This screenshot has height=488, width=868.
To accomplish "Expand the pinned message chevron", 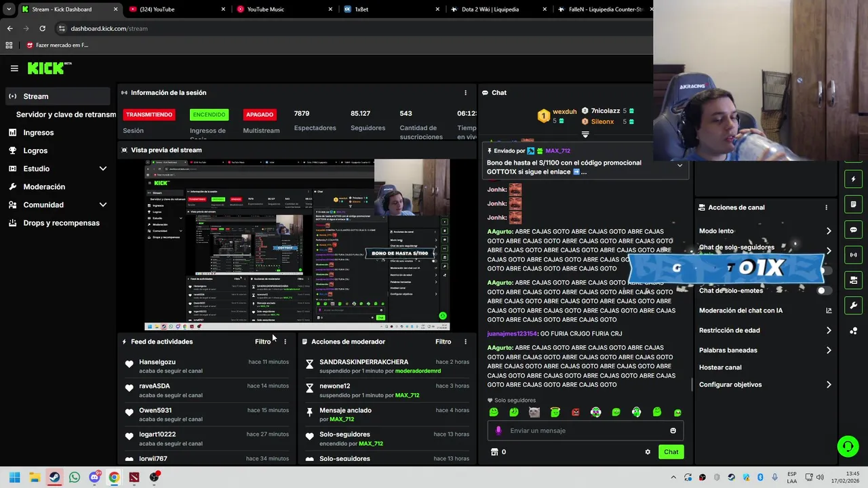I will pos(679,165).
